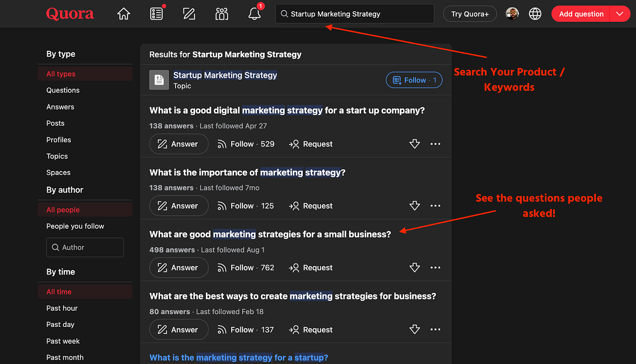Downvote the small business marketing strategies question
This screenshot has height=364, width=636.
tap(415, 268)
